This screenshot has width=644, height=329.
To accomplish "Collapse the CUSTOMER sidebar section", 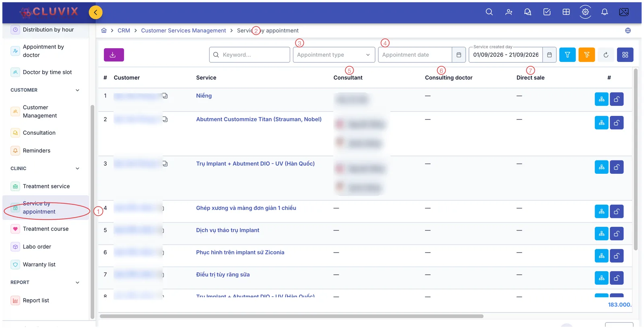I will [x=77, y=90].
